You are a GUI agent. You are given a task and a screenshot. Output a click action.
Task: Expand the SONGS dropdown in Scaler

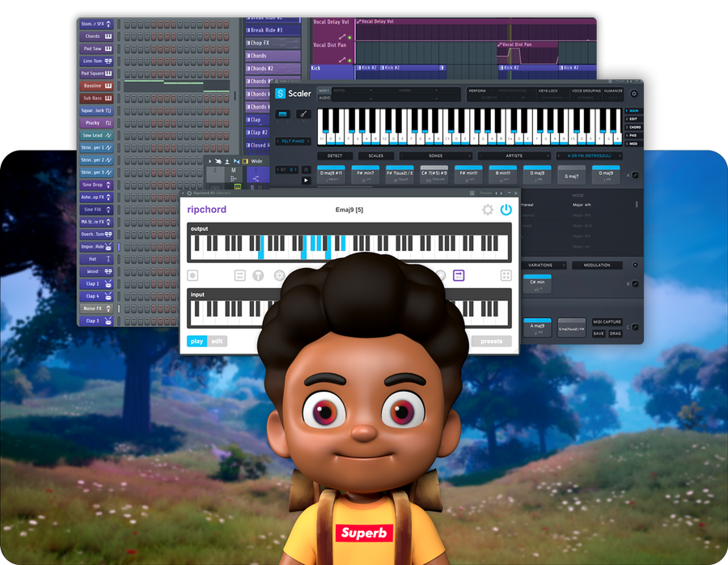click(435, 155)
